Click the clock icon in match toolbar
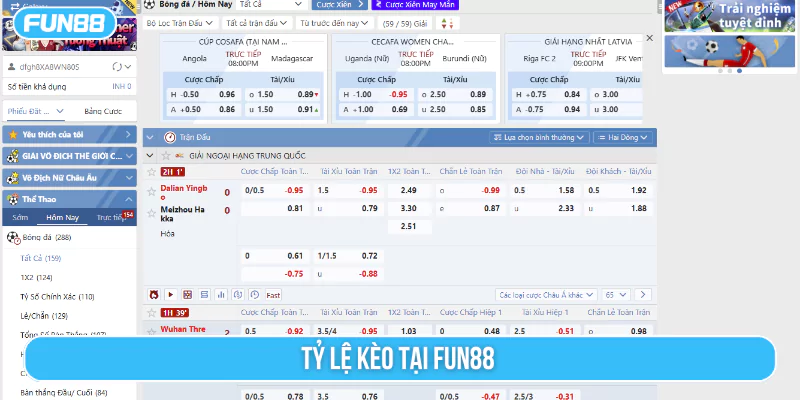 [252, 295]
